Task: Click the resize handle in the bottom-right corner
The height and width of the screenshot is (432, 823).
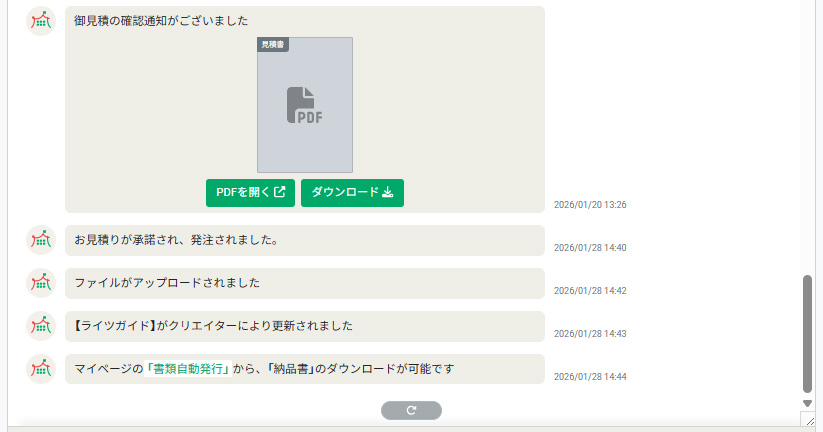Action: (808, 422)
